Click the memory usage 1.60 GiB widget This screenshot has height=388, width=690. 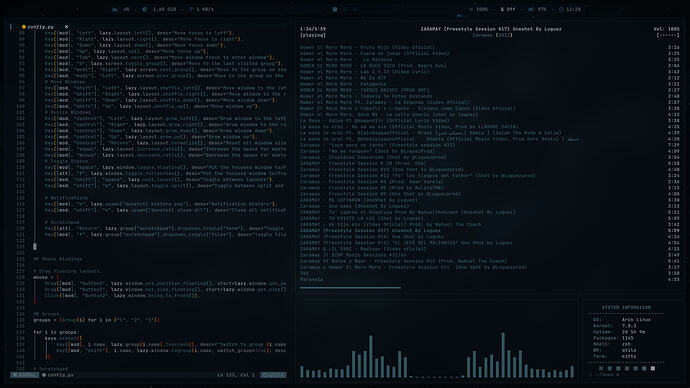tap(160, 9)
